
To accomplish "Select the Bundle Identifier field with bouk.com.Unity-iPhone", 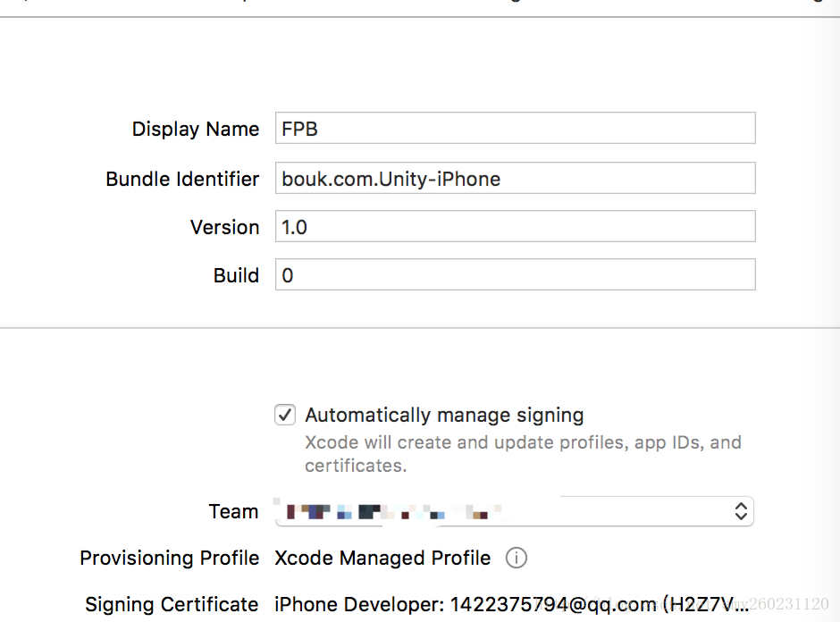I will (x=516, y=178).
